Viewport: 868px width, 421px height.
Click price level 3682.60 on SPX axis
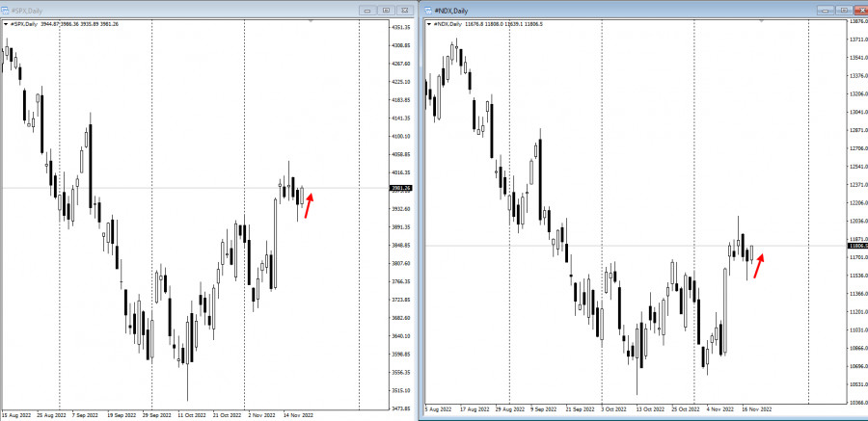pos(401,318)
